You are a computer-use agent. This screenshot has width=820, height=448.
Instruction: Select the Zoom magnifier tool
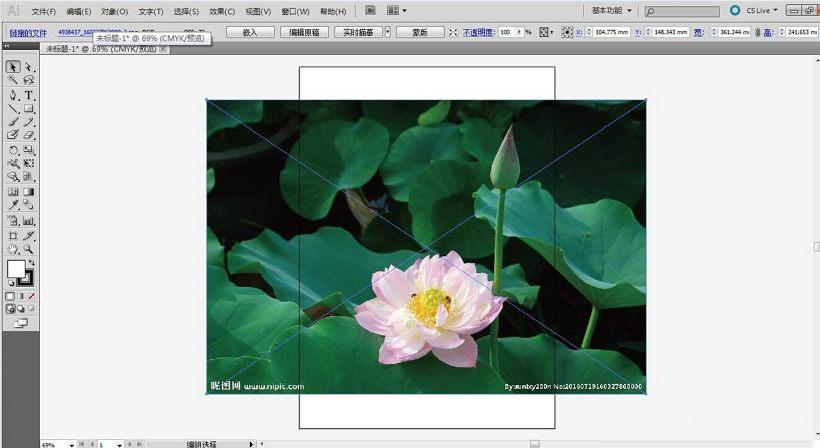[x=29, y=249]
